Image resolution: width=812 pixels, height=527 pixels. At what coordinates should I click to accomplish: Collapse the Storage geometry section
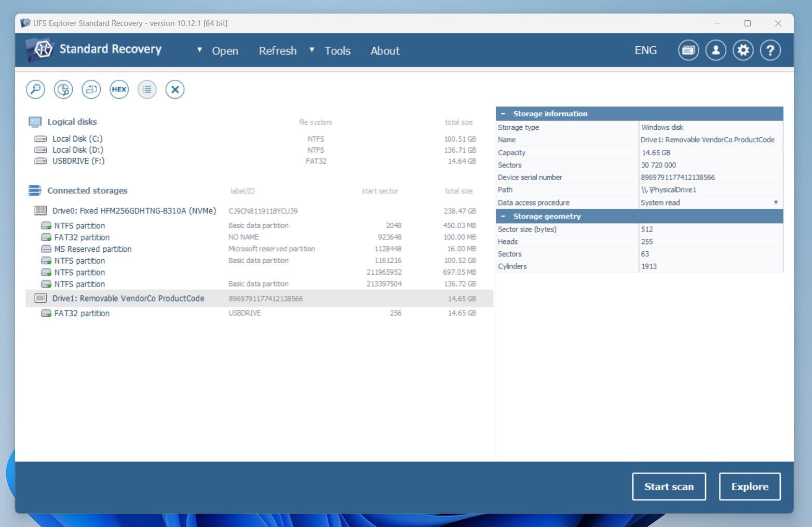(503, 217)
